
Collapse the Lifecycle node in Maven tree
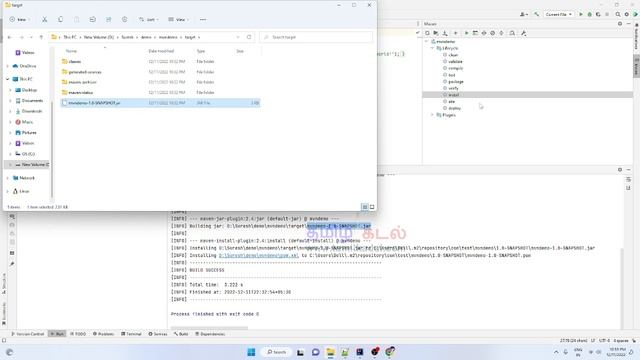[x=432, y=48]
